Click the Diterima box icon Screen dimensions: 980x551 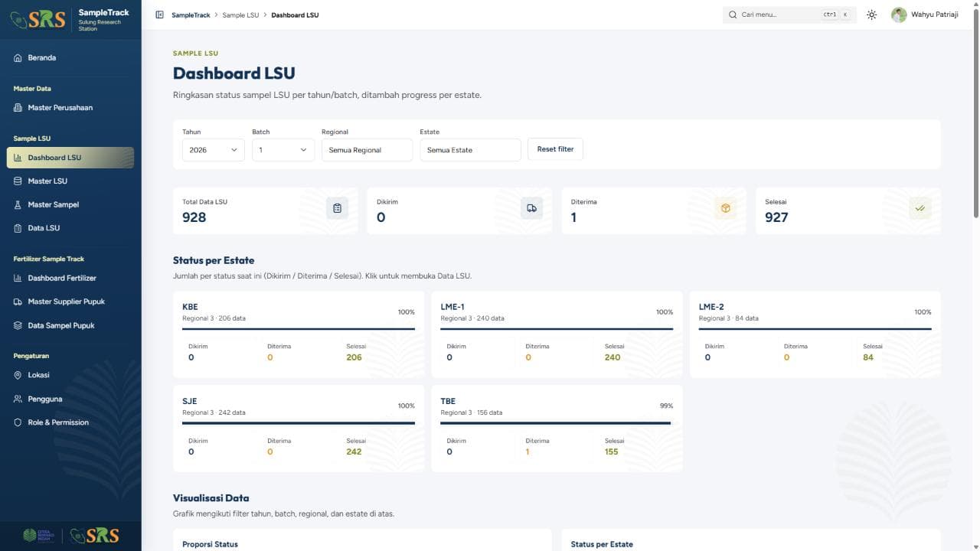(x=725, y=208)
